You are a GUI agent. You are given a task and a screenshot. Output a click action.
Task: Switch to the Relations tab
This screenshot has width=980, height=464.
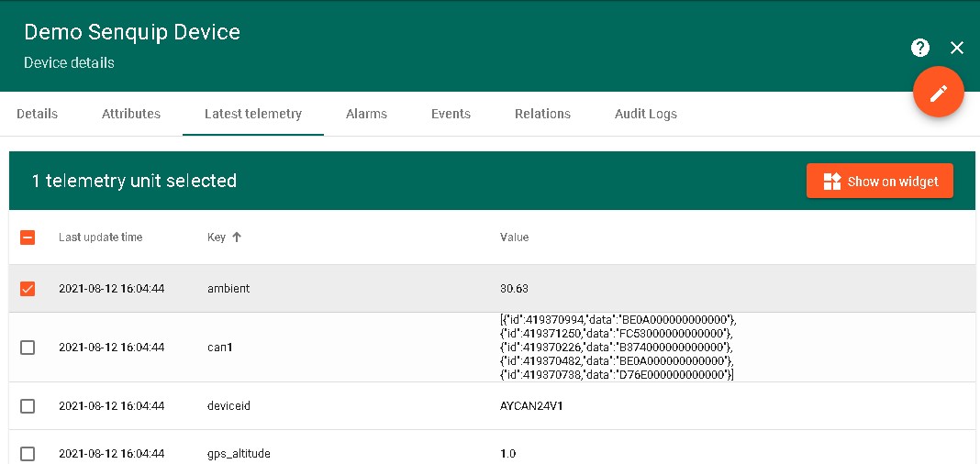(542, 114)
